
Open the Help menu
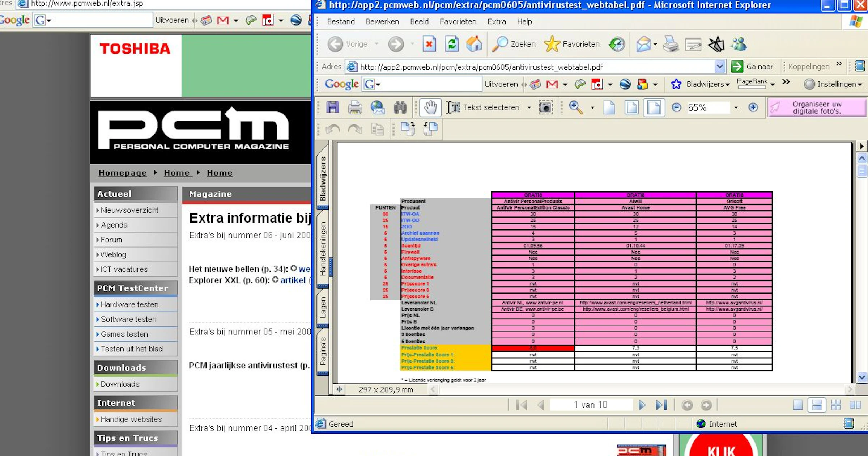pyautogui.click(x=524, y=22)
